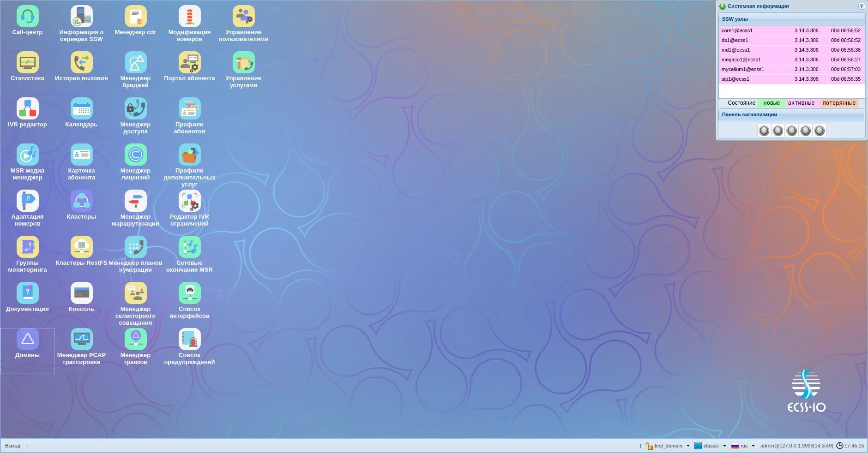
Task: Open Менеджер лицензий
Action: pyautogui.click(x=135, y=155)
